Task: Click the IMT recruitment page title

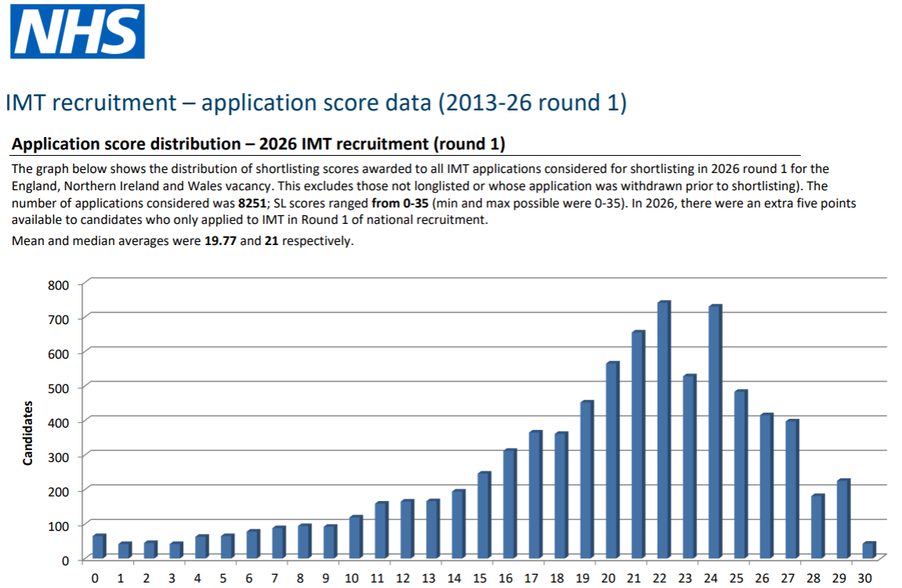Action: pos(316,103)
